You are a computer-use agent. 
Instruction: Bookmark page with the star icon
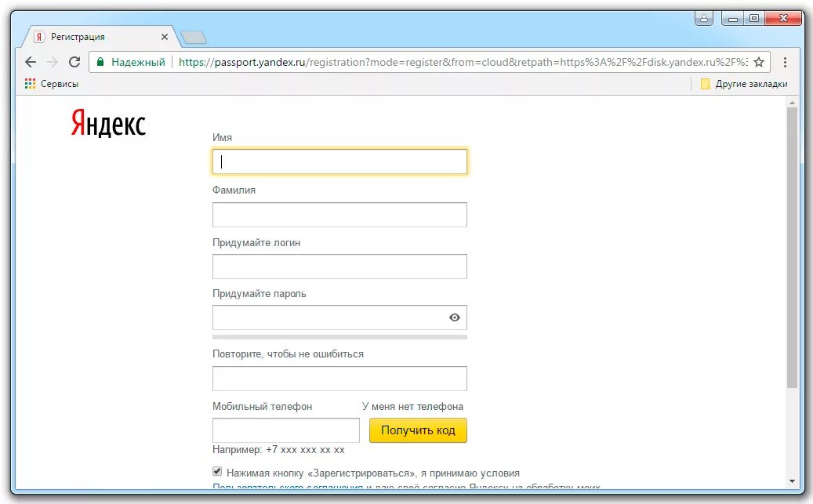click(759, 62)
